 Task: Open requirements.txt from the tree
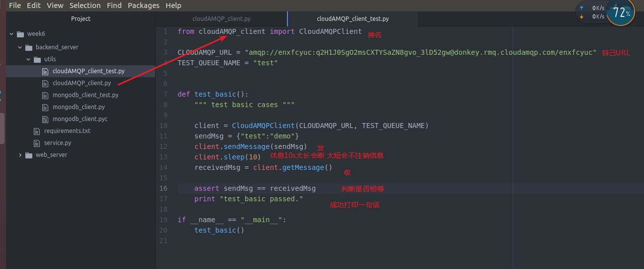pyautogui.click(x=67, y=131)
